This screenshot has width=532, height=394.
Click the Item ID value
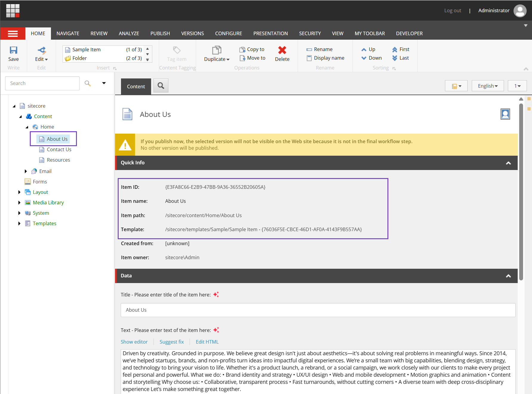[x=215, y=187]
